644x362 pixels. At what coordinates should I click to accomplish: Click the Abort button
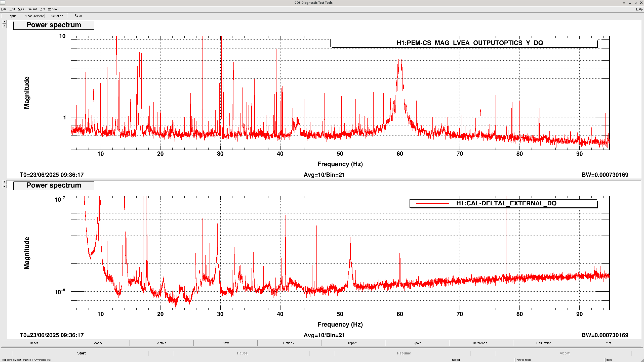pos(563,353)
